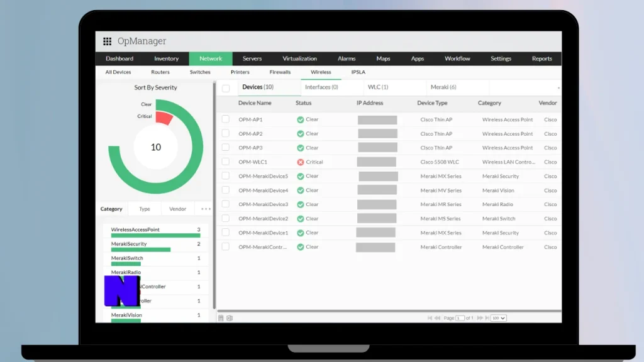Click the Clear status icon for OPM-MerakiDevice3
The width and height of the screenshot is (644, 362).
click(x=300, y=204)
